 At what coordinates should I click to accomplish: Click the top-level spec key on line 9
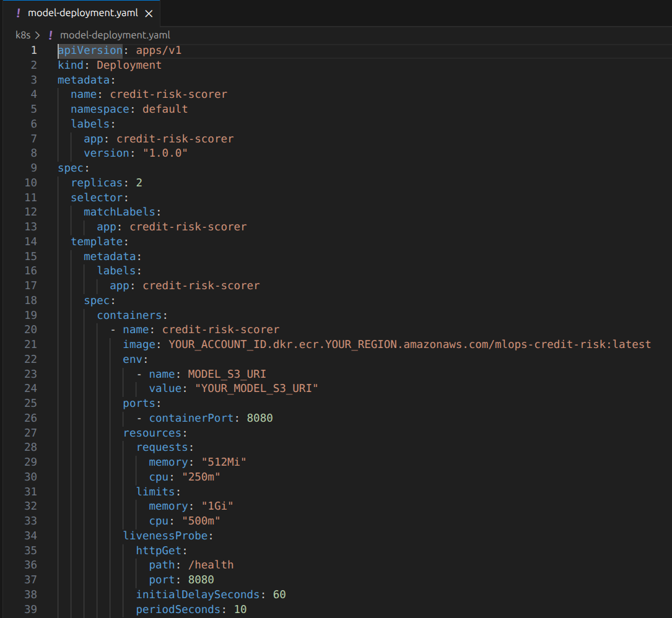coord(71,168)
